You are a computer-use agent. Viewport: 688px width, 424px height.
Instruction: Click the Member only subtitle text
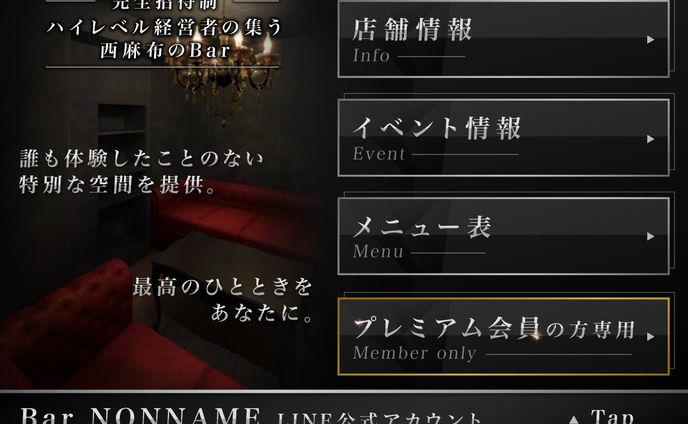(415, 353)
